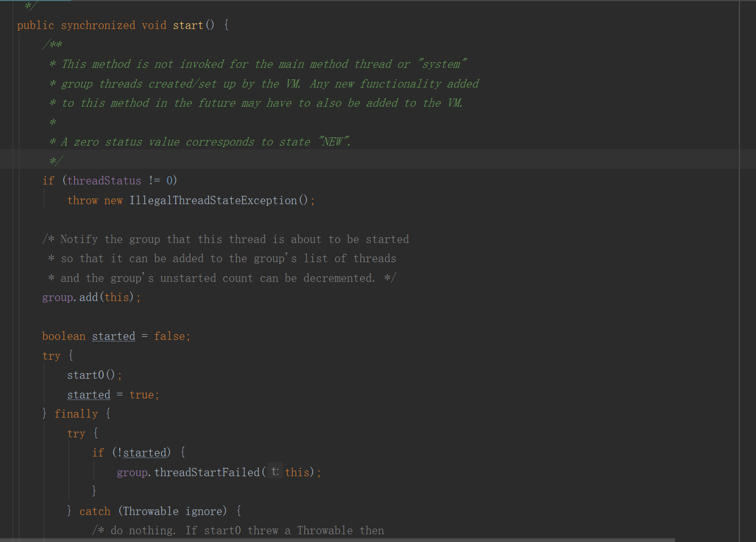Click 'IllegalThreadStateException' class name

[213, 201]
